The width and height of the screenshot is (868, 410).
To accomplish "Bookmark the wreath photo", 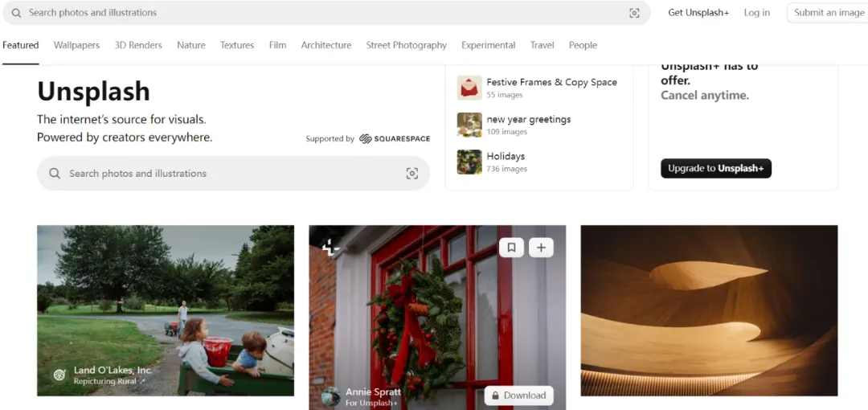I will [511, 248].
